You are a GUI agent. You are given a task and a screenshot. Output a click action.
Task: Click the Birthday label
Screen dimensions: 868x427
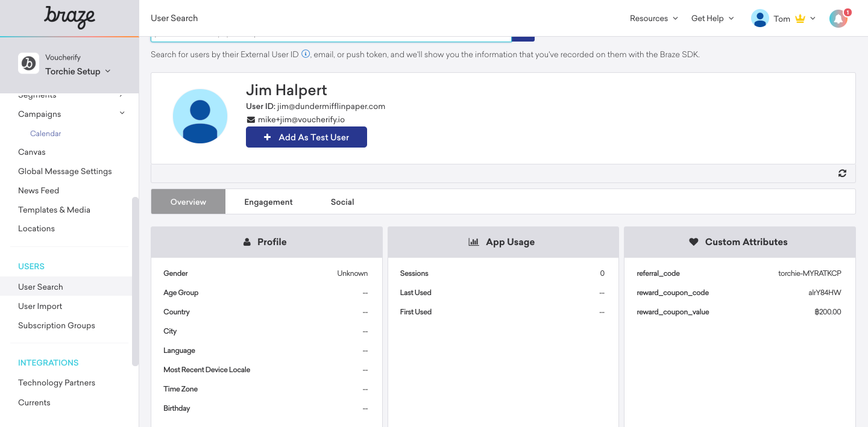tap(177, 408)
